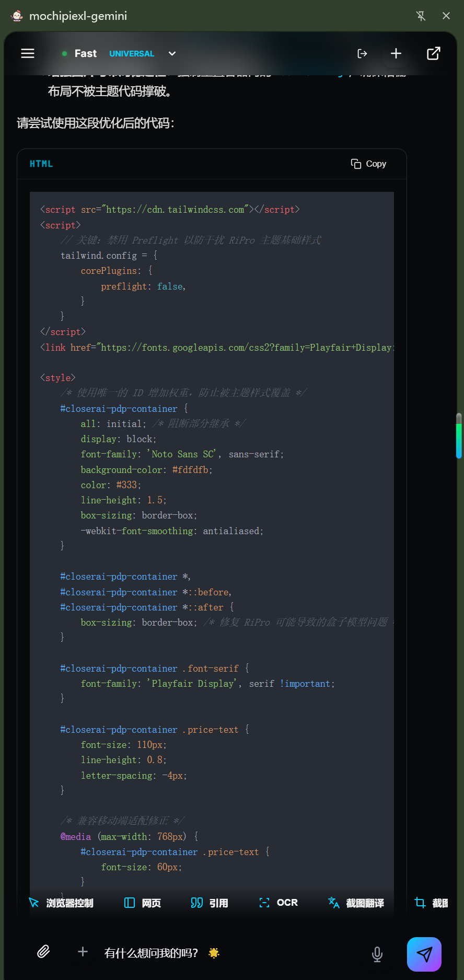Toggle the pin window icon

pos(421,16)
